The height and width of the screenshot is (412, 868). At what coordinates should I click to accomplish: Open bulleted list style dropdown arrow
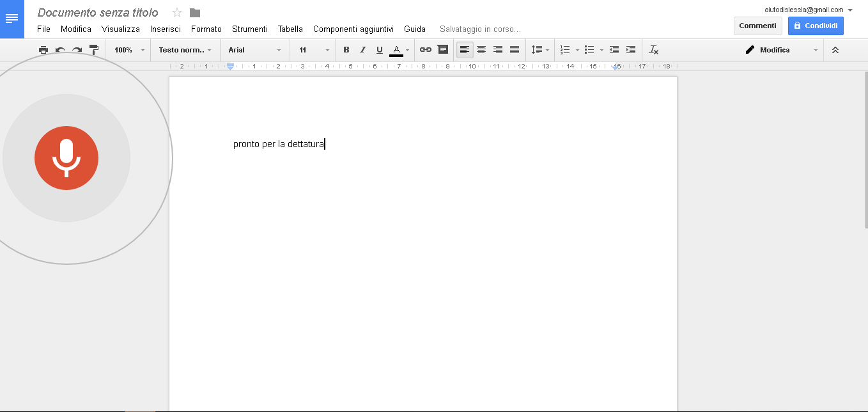601,50
